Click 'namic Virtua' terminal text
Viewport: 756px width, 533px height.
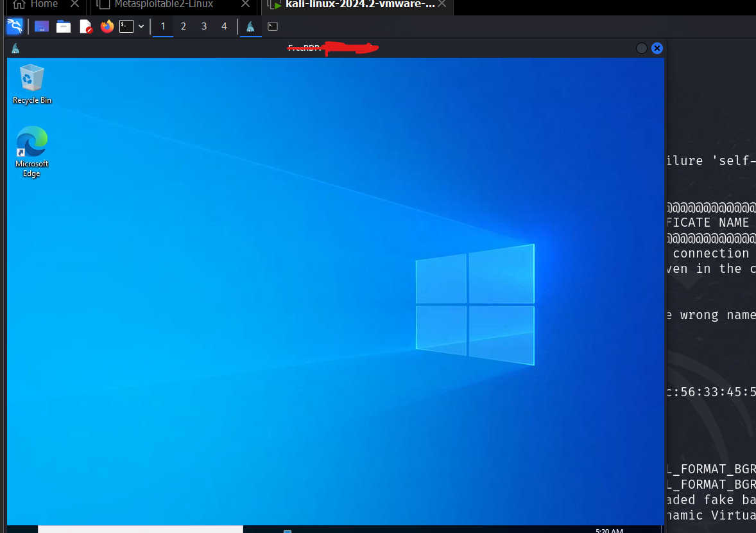[711, 515]
